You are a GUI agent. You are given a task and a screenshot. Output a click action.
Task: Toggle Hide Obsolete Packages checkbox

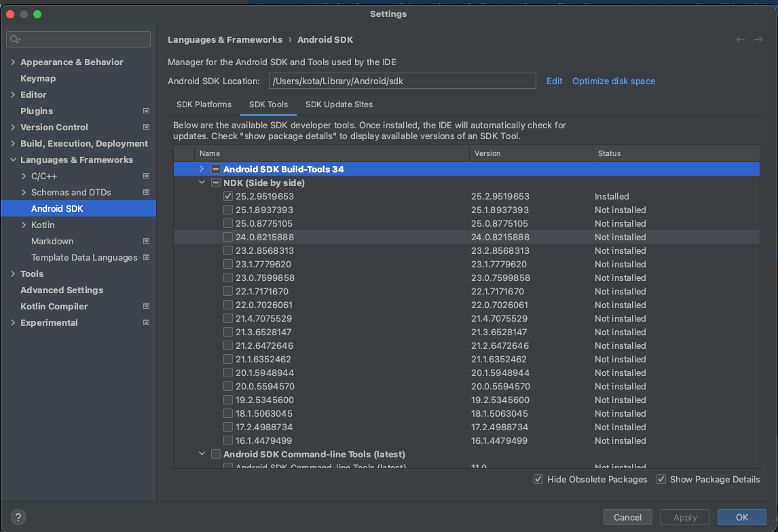[538, 479]
